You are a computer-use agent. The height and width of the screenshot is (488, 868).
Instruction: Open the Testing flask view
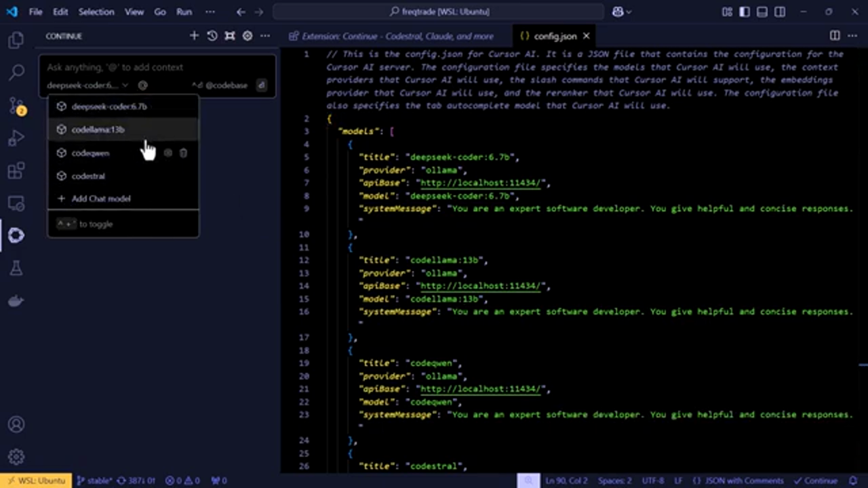point(16,268)
